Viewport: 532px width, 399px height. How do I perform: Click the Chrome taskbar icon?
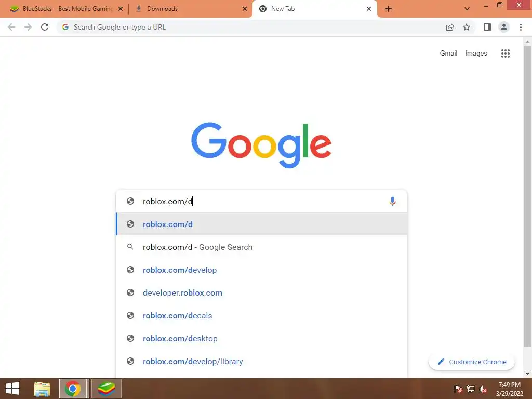[x=73, y=389]
